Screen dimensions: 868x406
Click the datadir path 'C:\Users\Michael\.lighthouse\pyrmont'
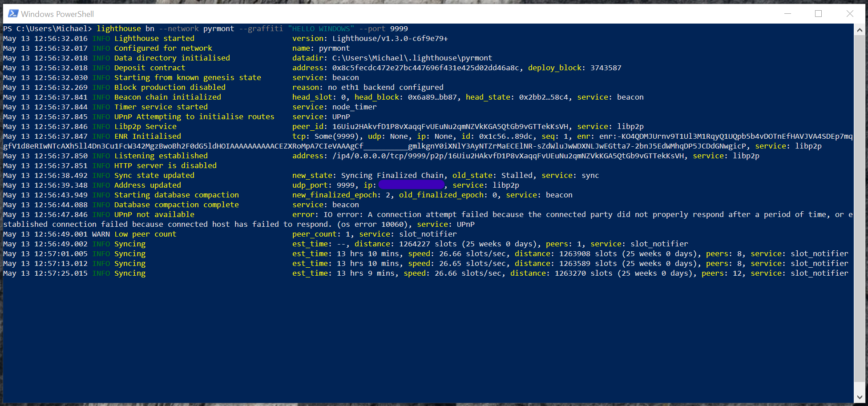click(412, 58)
